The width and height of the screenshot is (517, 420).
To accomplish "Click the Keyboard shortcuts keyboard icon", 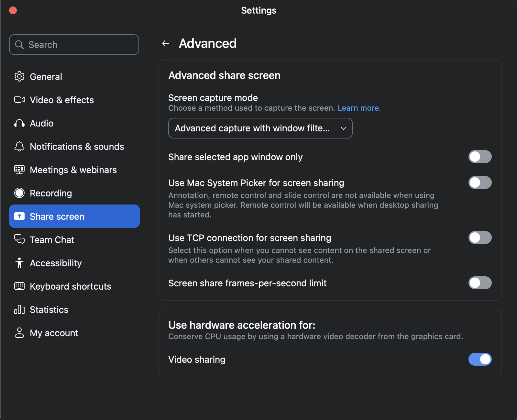I will [19, 286].
